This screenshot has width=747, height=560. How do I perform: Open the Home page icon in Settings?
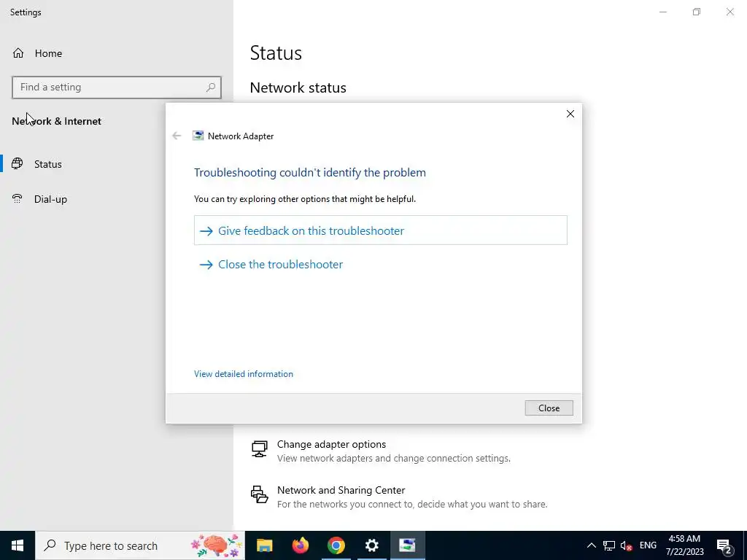pyautogui.click(x=18, y=52)
